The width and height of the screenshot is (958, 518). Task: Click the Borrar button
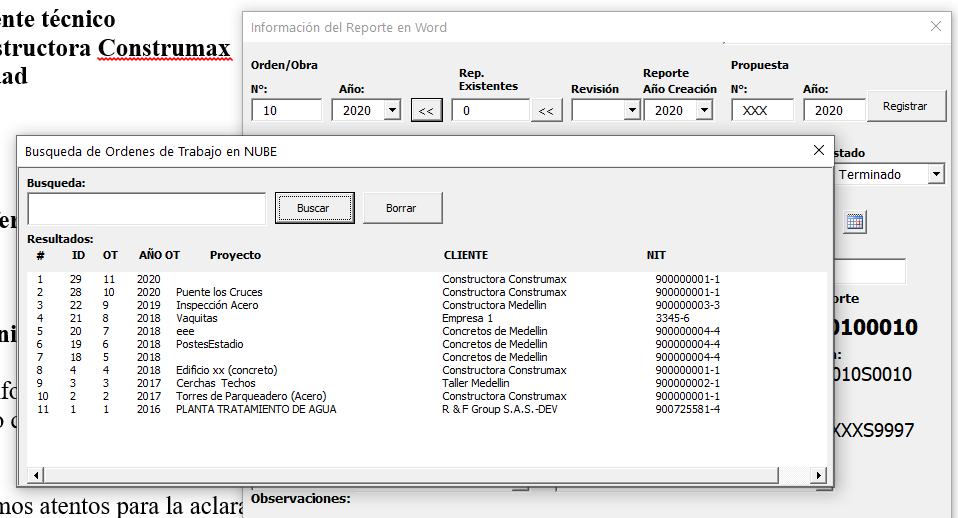[x=401, y=208]
